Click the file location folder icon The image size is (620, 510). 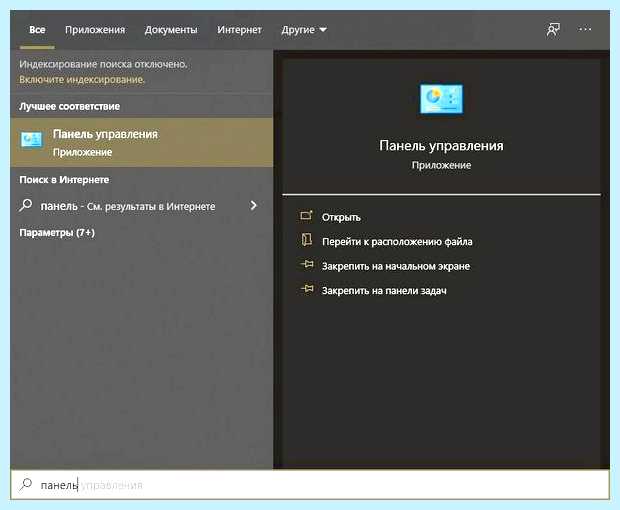pos(307,240)
